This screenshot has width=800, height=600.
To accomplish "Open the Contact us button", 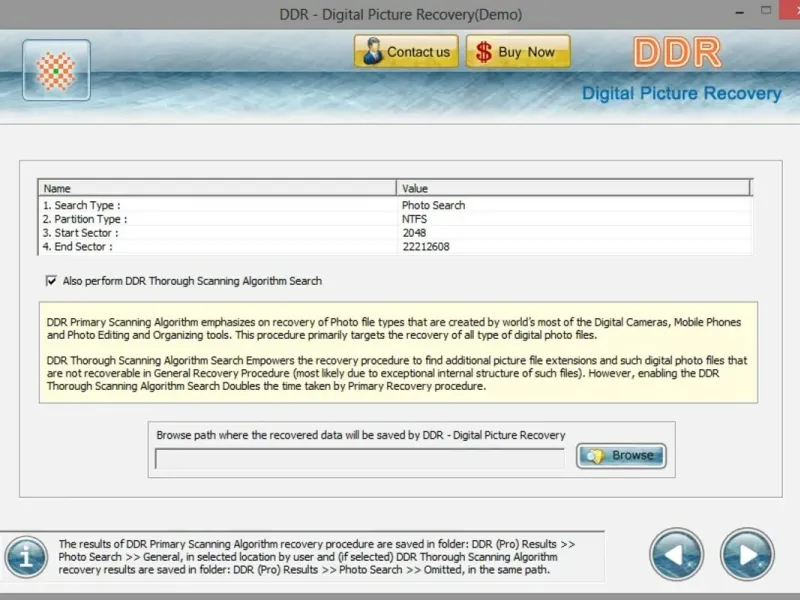I will click(x=406, y=52).
